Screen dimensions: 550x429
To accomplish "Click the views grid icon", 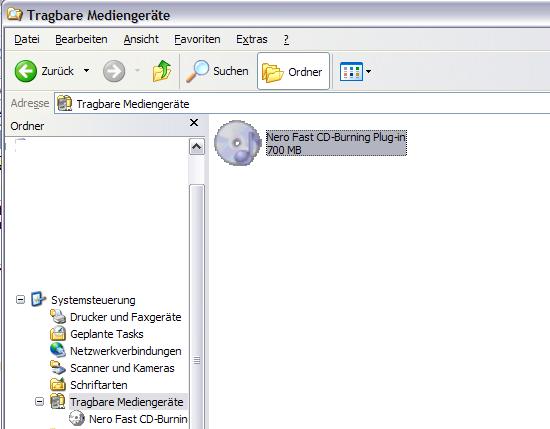I will 351,72.
